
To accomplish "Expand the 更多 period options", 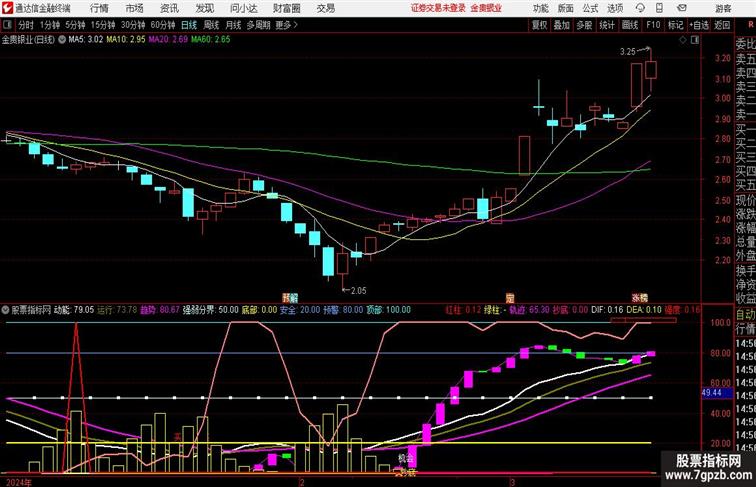I will click(286, 25).
